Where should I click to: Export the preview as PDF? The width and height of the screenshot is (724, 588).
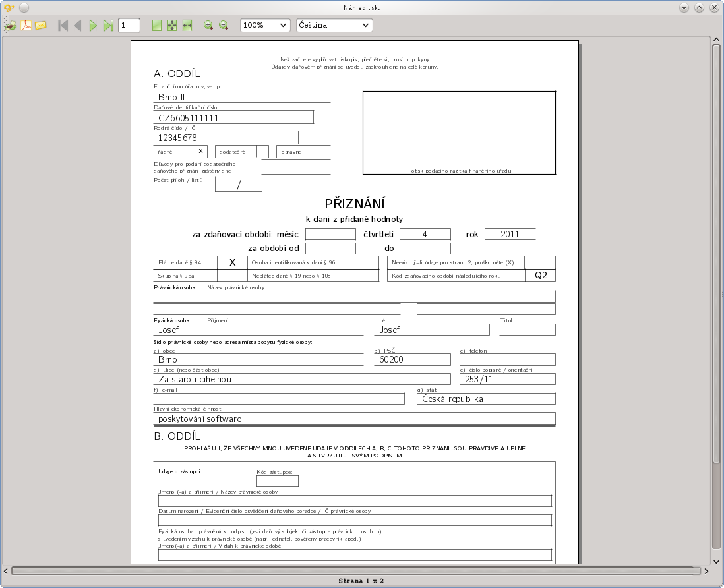26,26
